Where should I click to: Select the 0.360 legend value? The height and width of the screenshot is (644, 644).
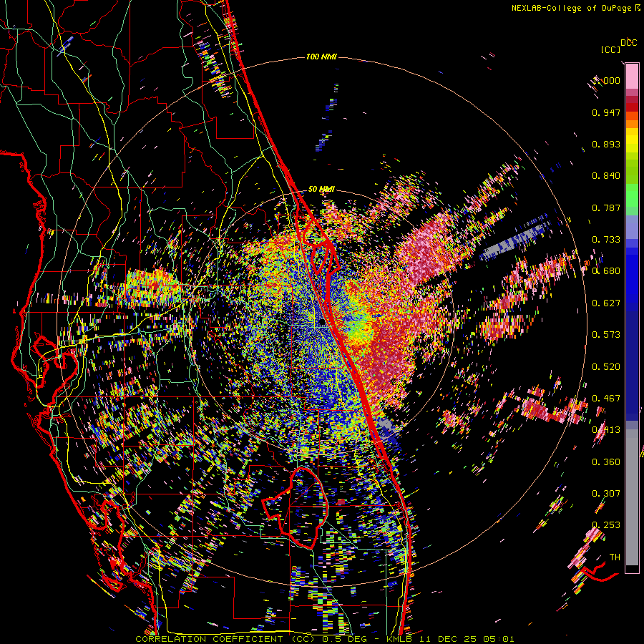click(x=606, y=462)
